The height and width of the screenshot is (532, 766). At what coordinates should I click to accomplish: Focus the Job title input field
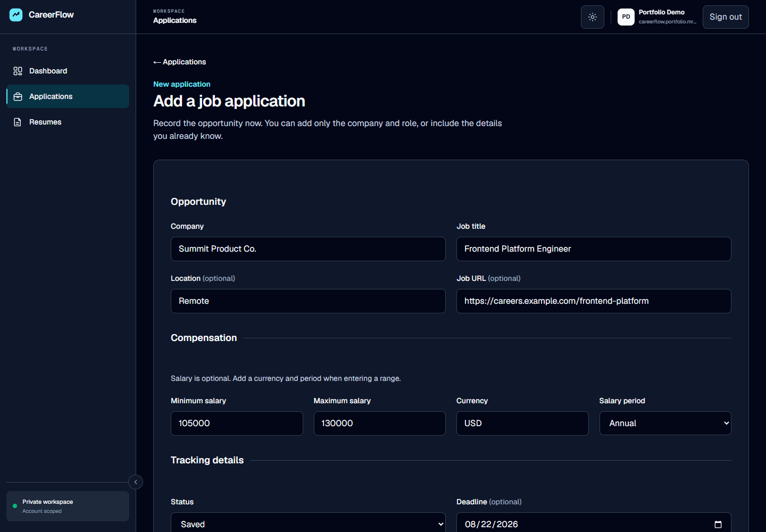[x=594, y=249]
